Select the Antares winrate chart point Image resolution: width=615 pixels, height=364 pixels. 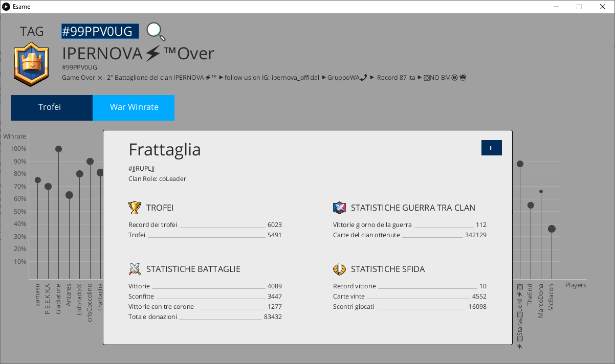coord(69,195)
